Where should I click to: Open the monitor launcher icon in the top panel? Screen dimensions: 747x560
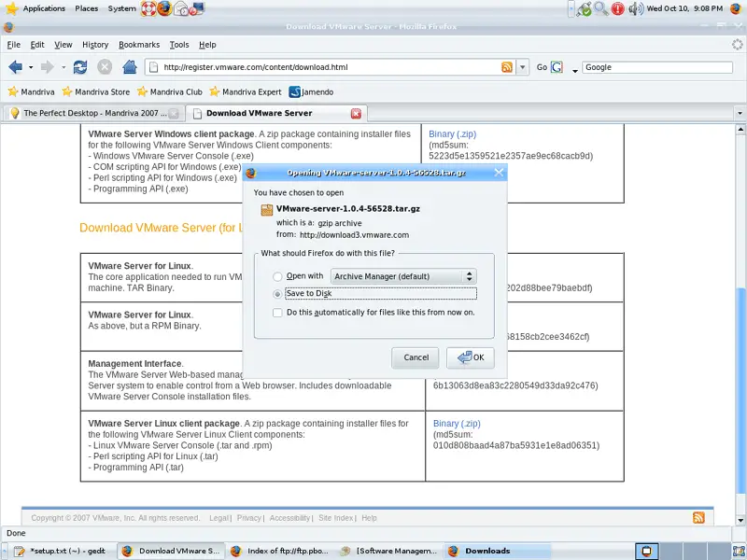[197, 8]
